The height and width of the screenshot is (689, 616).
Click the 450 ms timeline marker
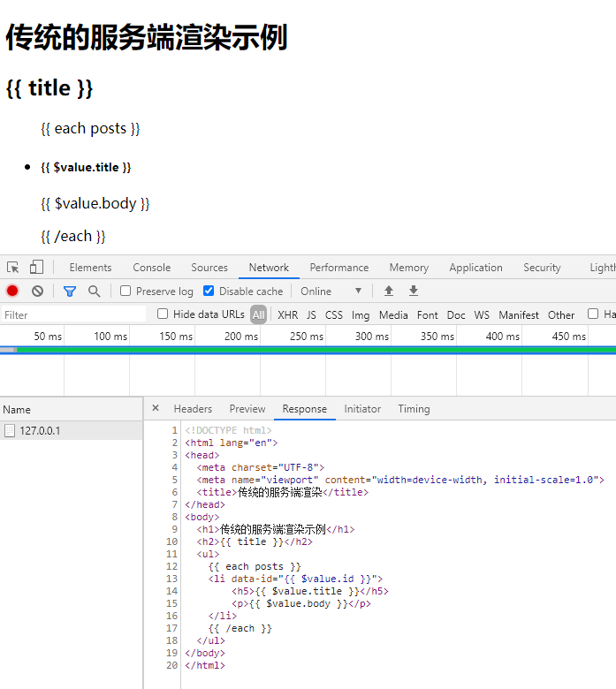(568, 337)
